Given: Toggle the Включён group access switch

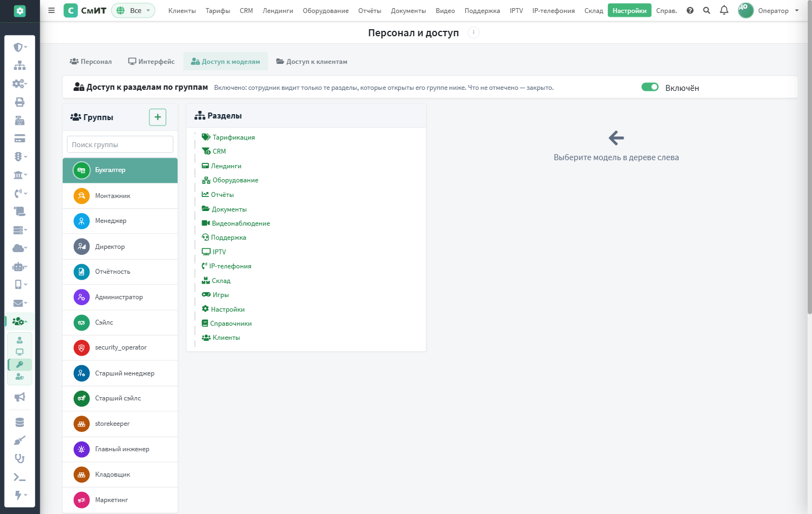Looking at the screenshot, I should (x=650, y=87).
